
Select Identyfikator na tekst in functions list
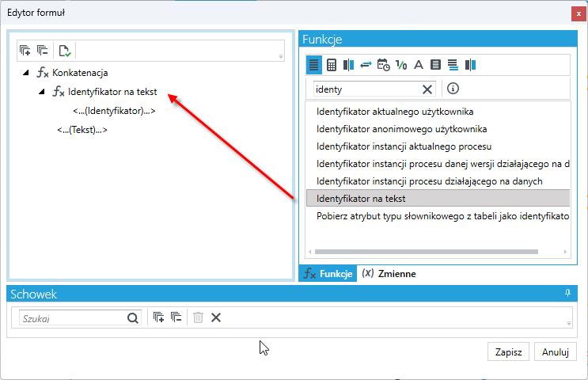pyautogui.click(x=438, y=199)
